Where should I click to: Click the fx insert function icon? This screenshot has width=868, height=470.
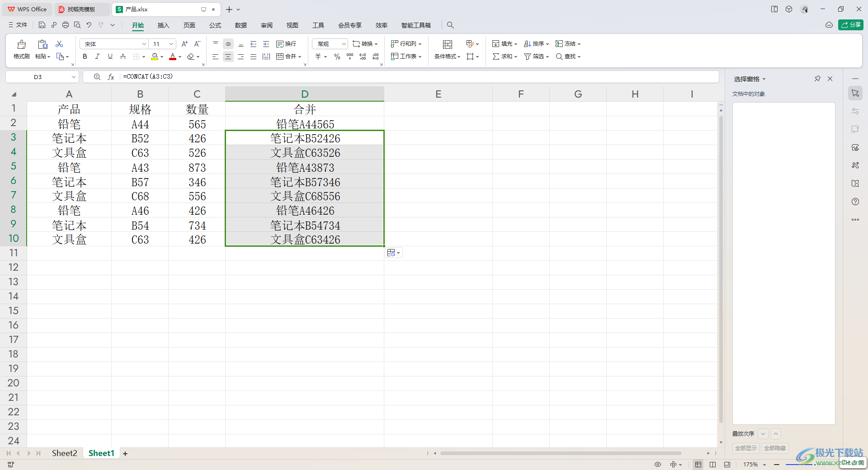(111, 77)
